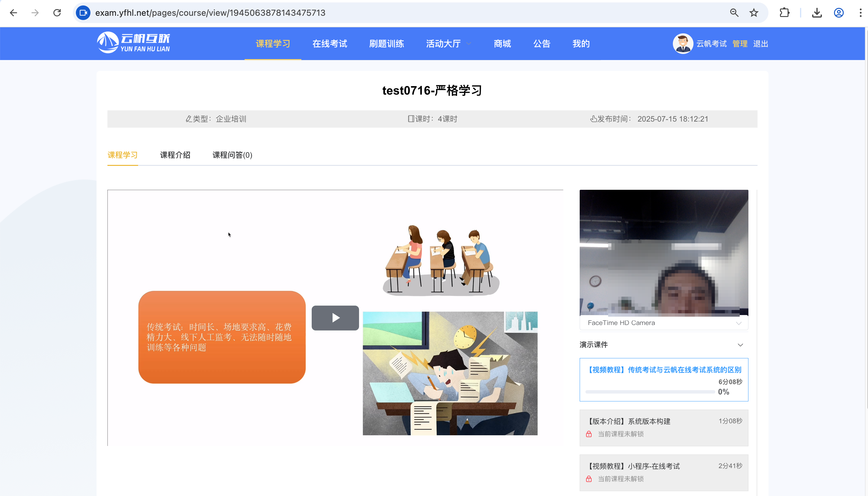Screen dimensions: 868x496
Task: Open the user avatar icon
Action: point(683,44)
